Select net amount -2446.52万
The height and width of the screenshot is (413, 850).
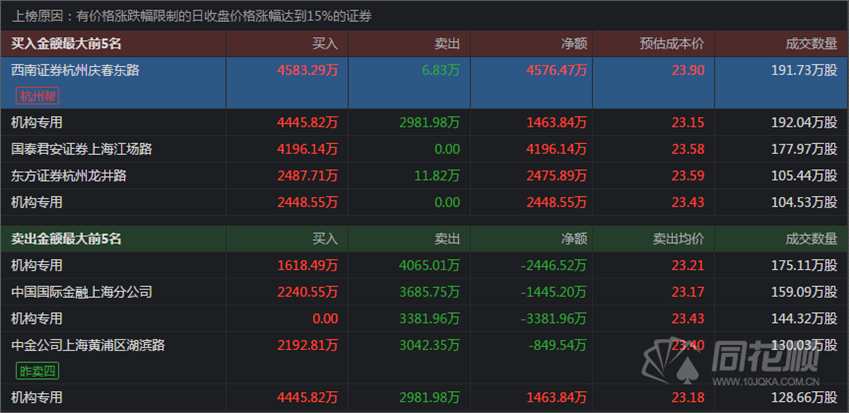[554, 265]
